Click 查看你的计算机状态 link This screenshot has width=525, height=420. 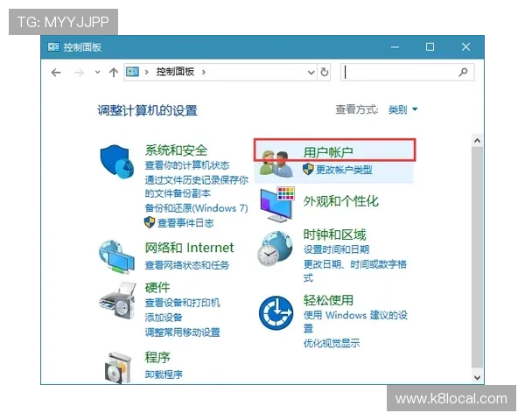[187, 165]
